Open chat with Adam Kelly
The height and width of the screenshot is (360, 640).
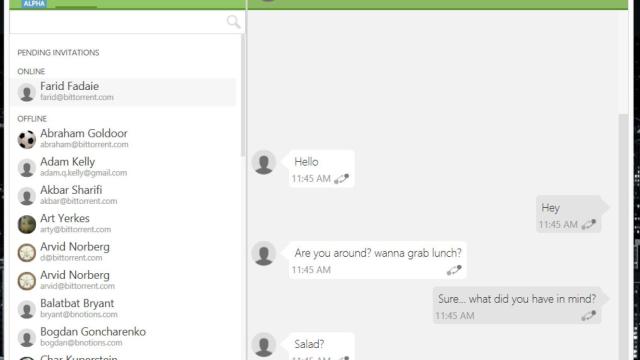point(124,167)
